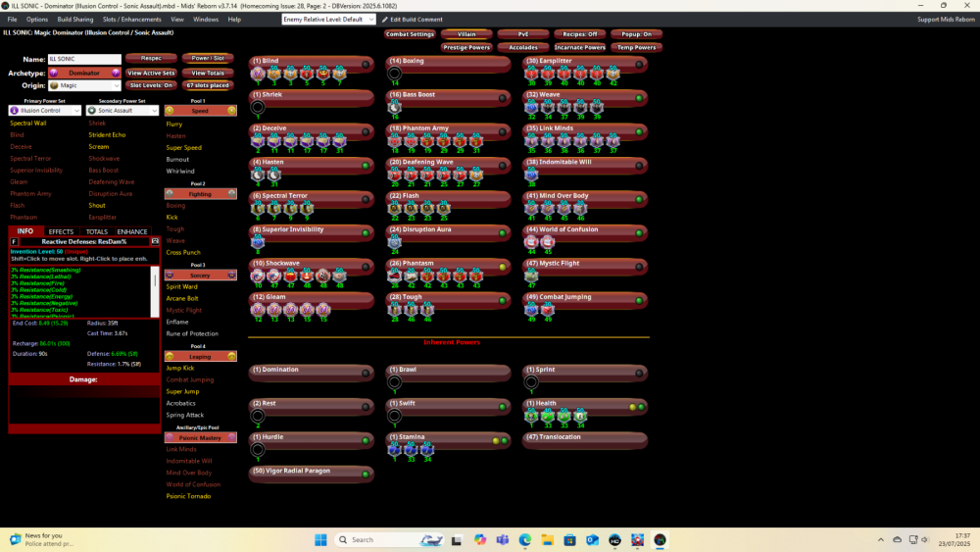Click the Bass Boost enhancement slot icon
This screenshot has height=552, width=980.
(x=395, y=107)
